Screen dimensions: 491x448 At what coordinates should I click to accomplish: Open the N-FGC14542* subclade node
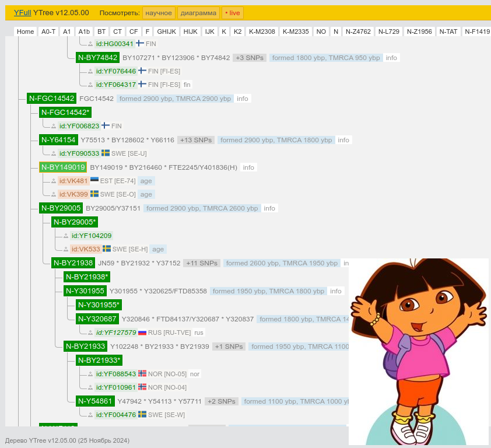[x=65, y=113]
